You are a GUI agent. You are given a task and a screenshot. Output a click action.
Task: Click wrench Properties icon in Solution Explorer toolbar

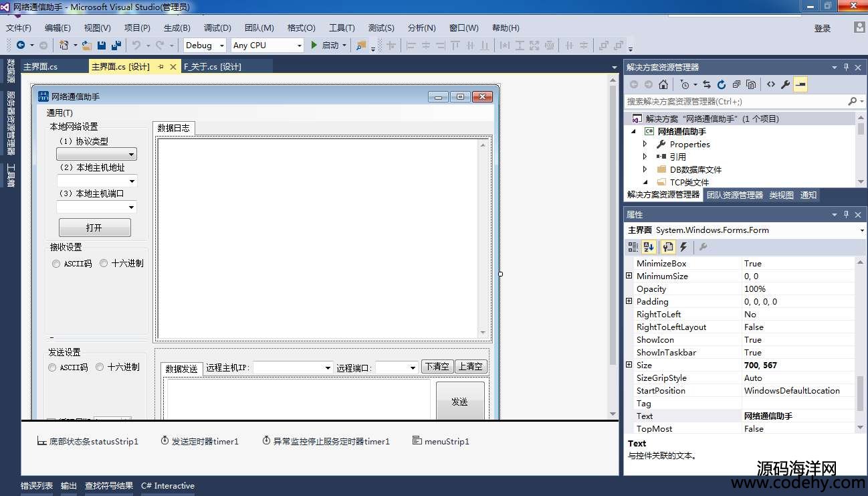786,84
